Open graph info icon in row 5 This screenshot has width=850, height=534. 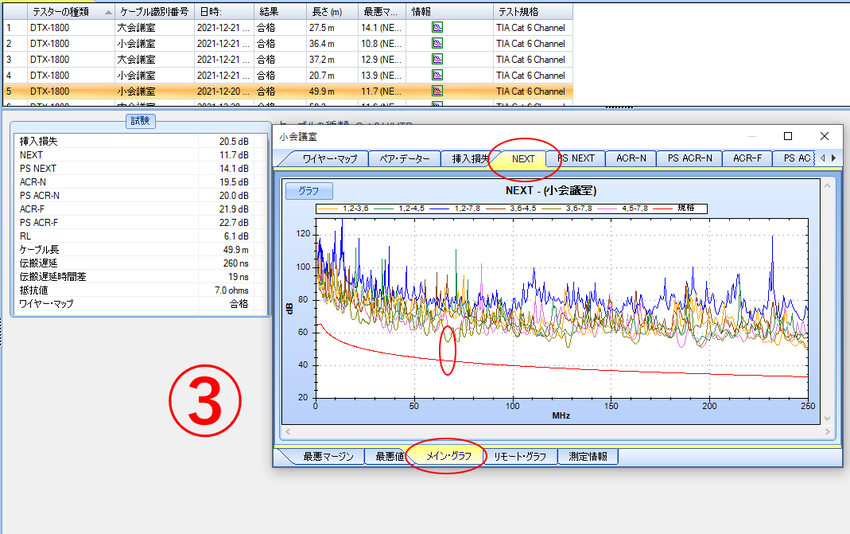point(437,91)
